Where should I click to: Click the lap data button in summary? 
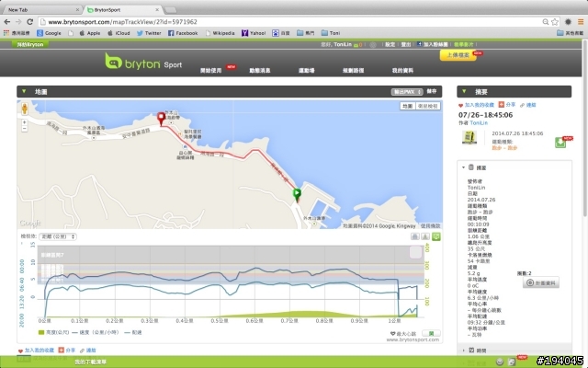[x=541, y=282]
